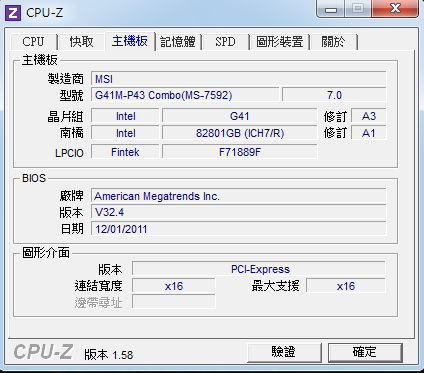This screenshot has width=424, height=373.
Task: Open the 記憶體 tab
Action: tap(178, 42)
